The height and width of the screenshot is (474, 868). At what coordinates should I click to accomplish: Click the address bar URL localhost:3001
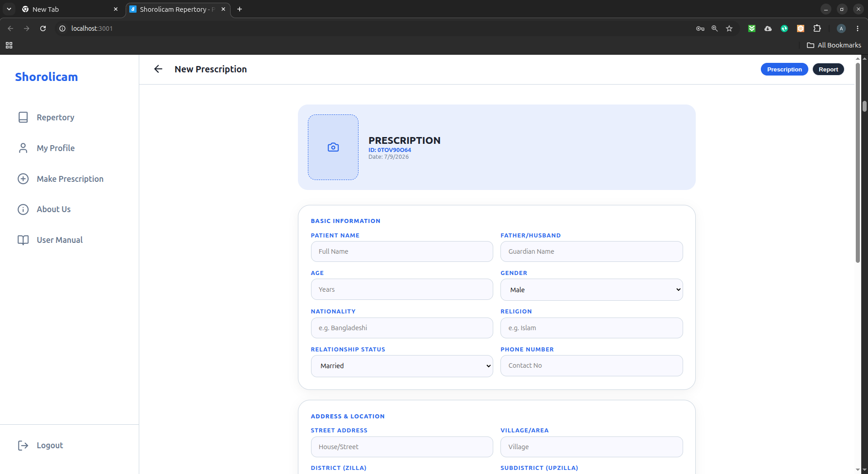pos(92,28)
